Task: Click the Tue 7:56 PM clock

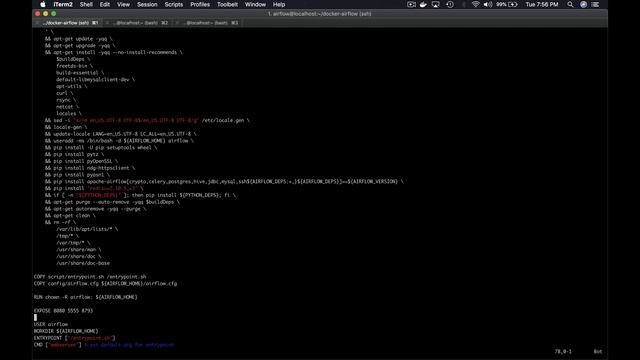Action: (x=542, y=4)
